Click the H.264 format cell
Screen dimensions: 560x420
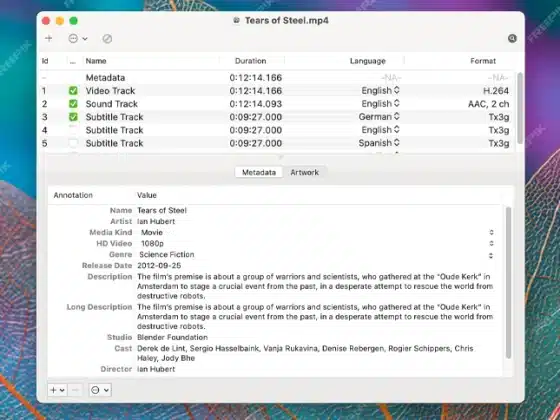(496, 91)
